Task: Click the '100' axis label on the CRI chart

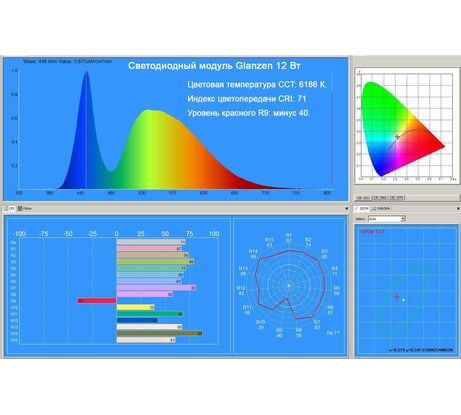Action: (x=214, y=234)
